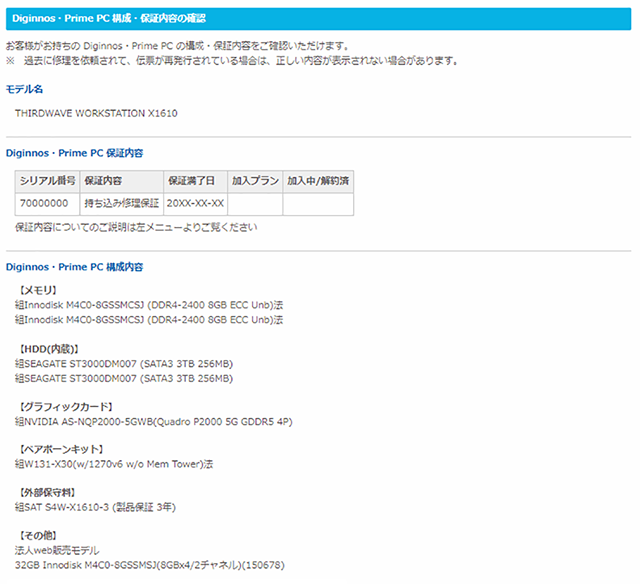The width and height of the screenshot is (640, 584).
Task: Click the 'シリアル番号' column header
Action: tap(47, 181)
